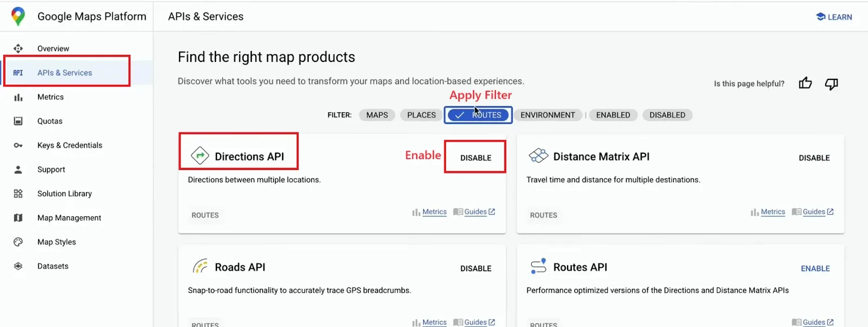
Task: Open the Metrics link on Distance Matrix API card
Action: click(773, 212)
